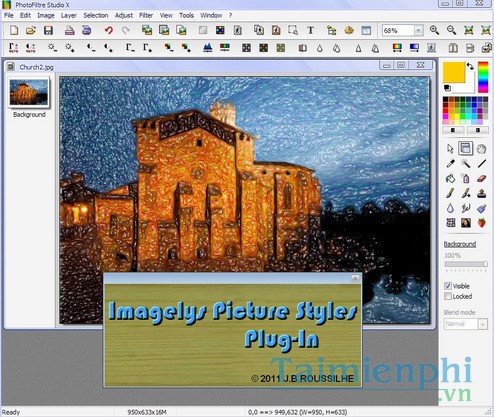Open the Edit menu

click(25, 15)
